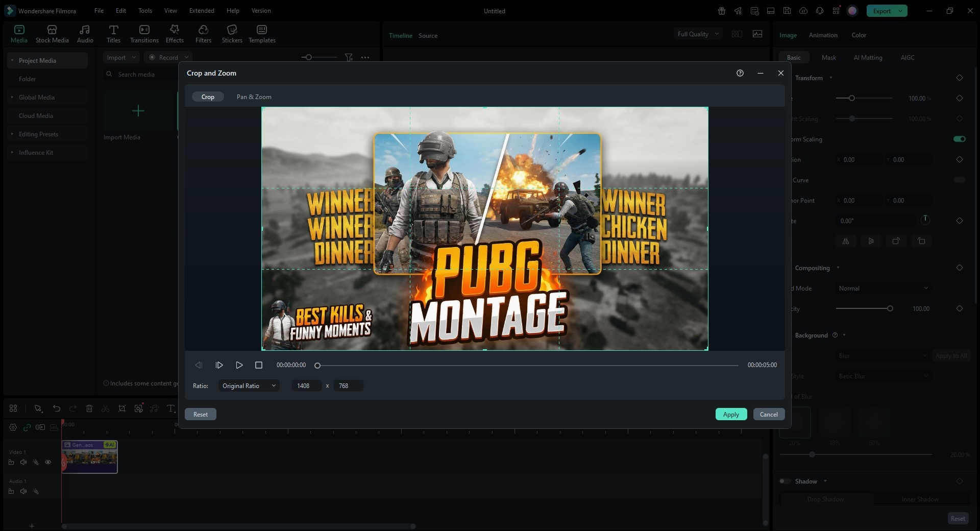Screen dimensions: 980x531
Task: Select the split scissors tool in timeline
Action: (x=105, y=408)
